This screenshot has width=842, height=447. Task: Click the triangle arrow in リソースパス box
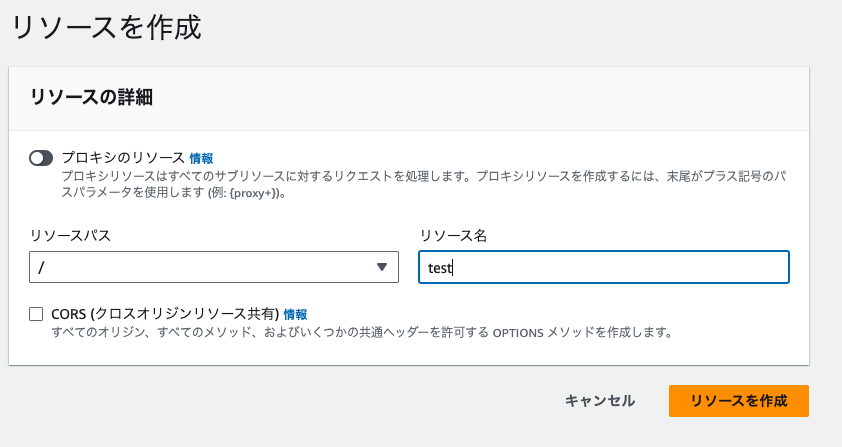382,267
